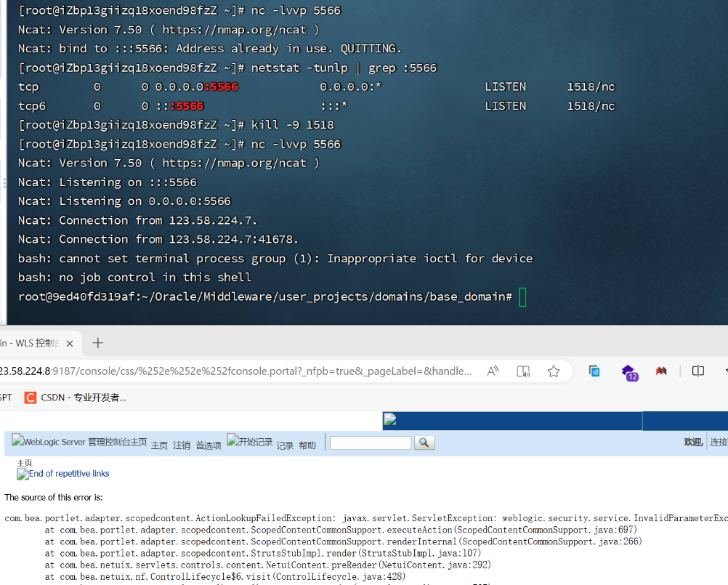Click the CSDN bookmark favicon
728x585 pixels.
click(x=31, y=398)
